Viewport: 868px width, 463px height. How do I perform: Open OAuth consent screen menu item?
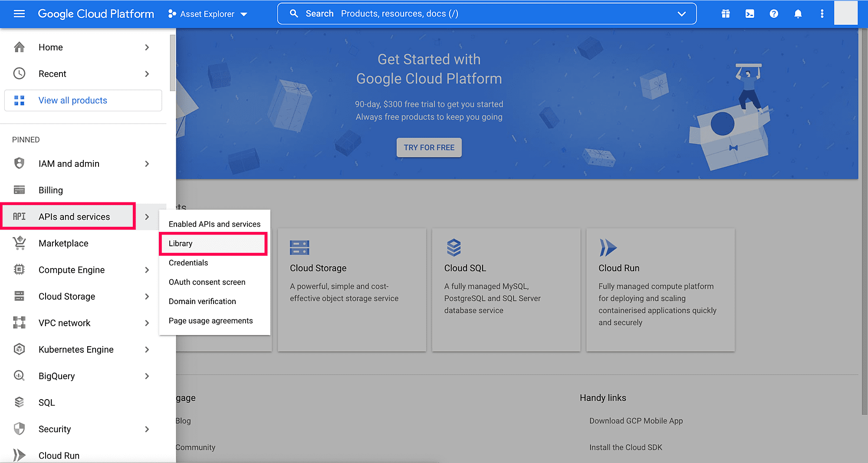point(207,282)
